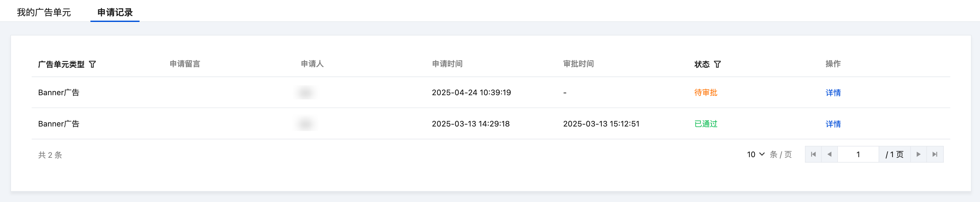Open 详情 for the 待审批 application
This screenshot has height=202, width=980.
pyautogui.click(x=833, y=93)
